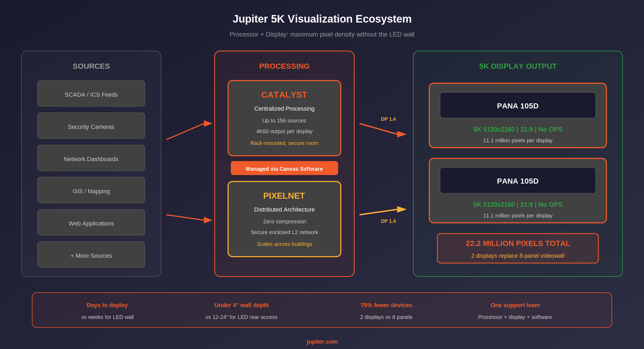
Task: Click the Processor + Display subtitle line
Action: (x=322, y=34)
